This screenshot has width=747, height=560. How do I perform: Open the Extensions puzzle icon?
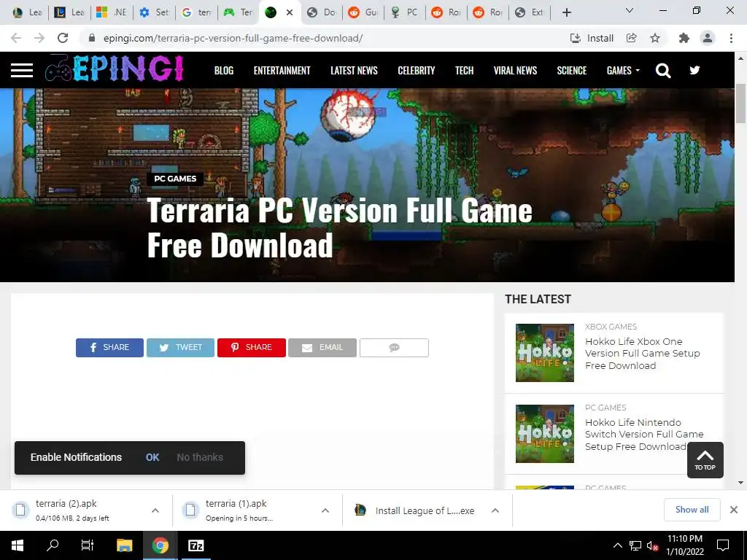pos(684,38)
